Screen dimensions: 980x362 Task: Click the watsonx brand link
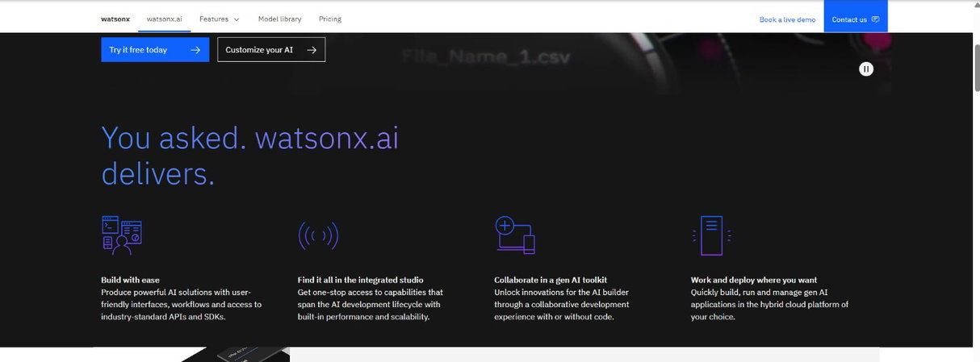[115, 19]
